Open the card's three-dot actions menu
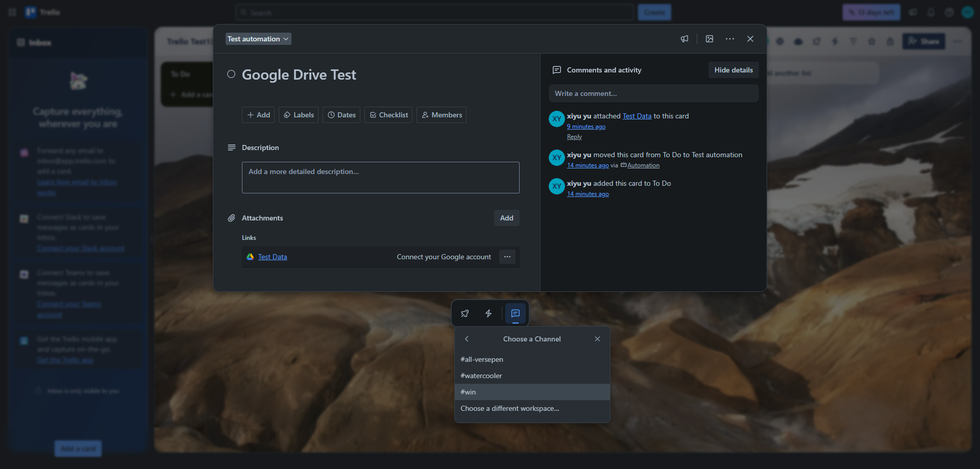 730,39
